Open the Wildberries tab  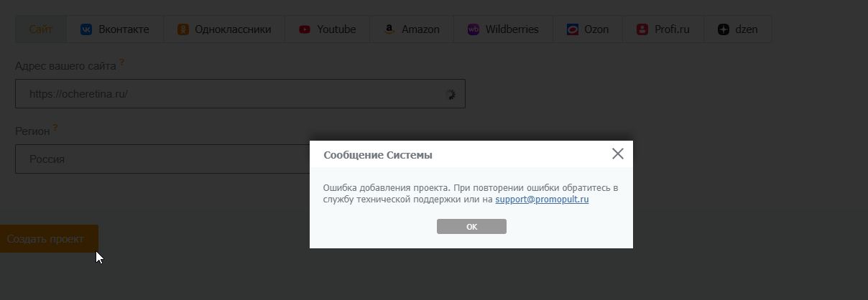[503, 29]
